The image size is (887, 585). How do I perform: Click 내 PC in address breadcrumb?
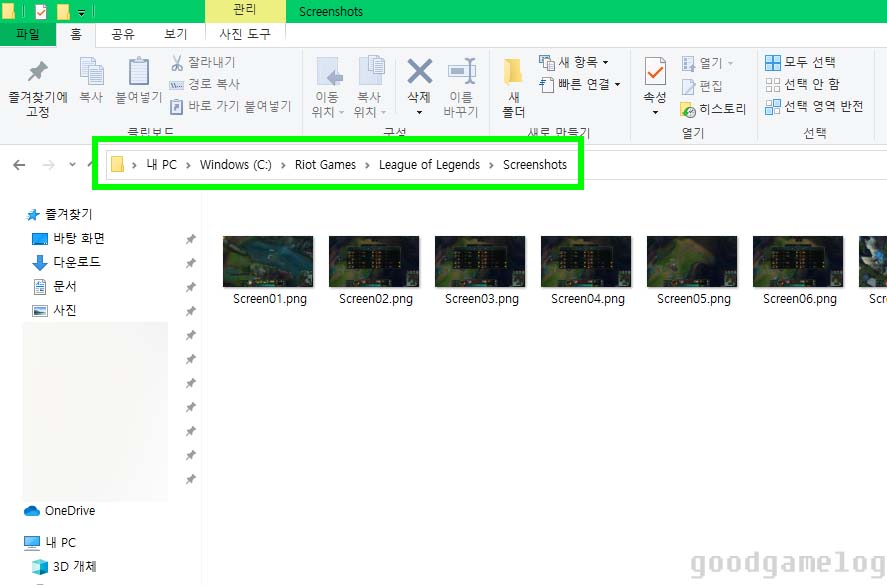tap(161, 165)
